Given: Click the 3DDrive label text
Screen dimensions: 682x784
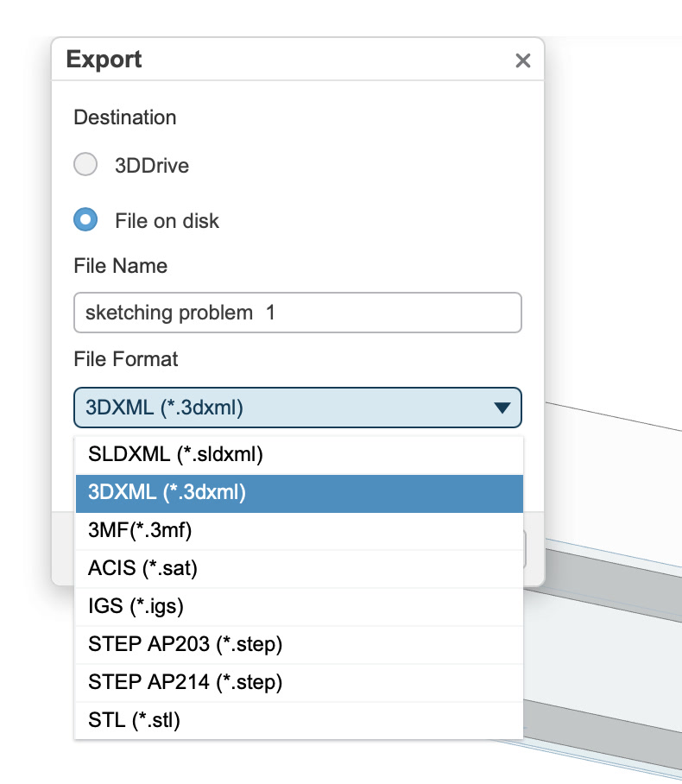Looking at the screenshot, I should pyautogui.click(x=152, y=166).
